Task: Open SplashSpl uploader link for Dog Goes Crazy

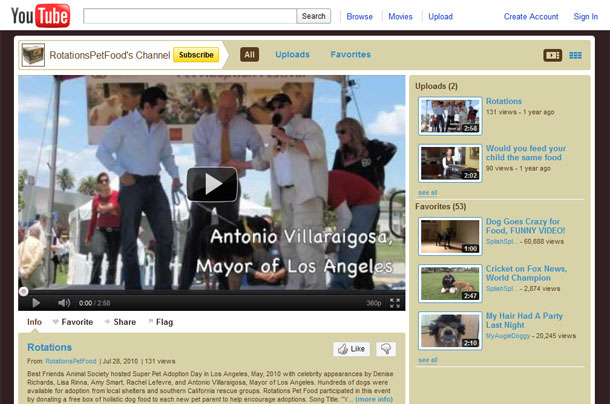Action: [x=501, y=242]
